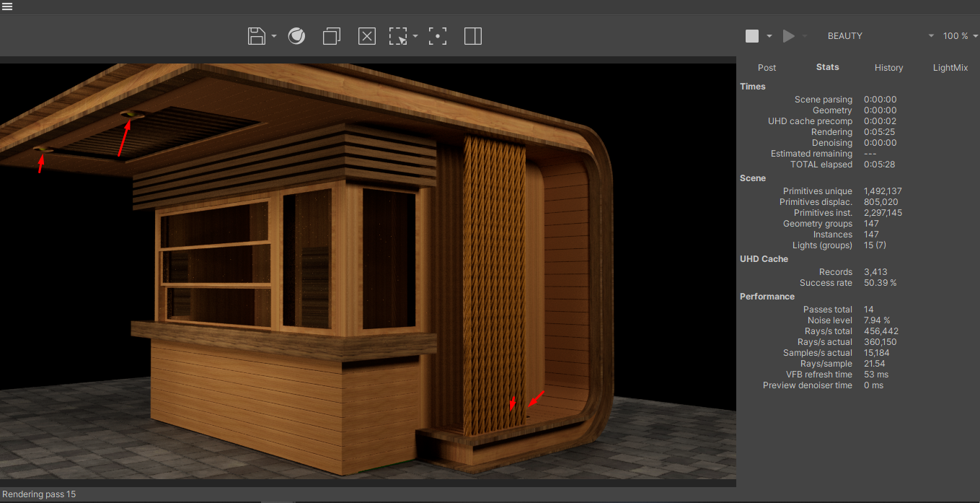The width and height of the screenshot is (980, 503).
Task: Select the Stats tab
Action: pyautogui.click(x=827, y=67)
